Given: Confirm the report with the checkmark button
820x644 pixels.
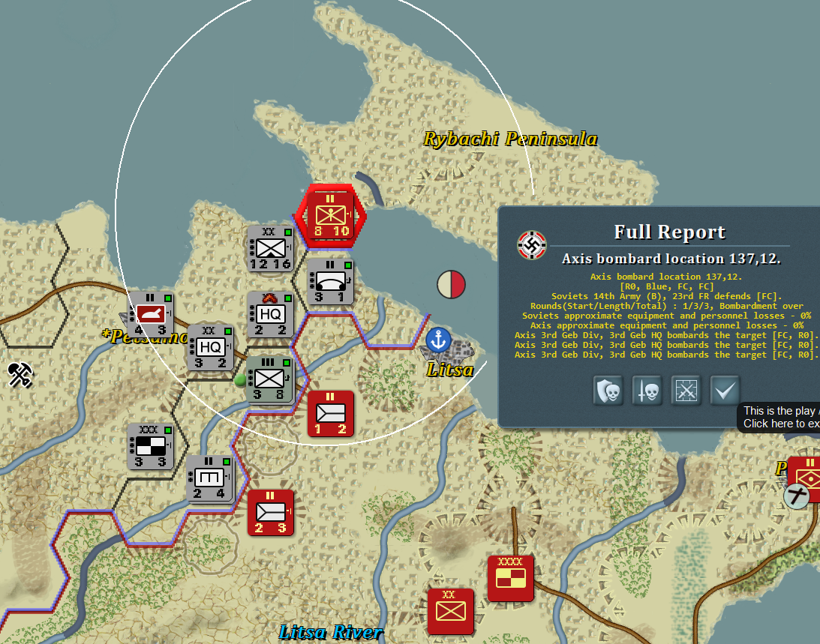Looking at the screenshot, I should coord(725,391).
